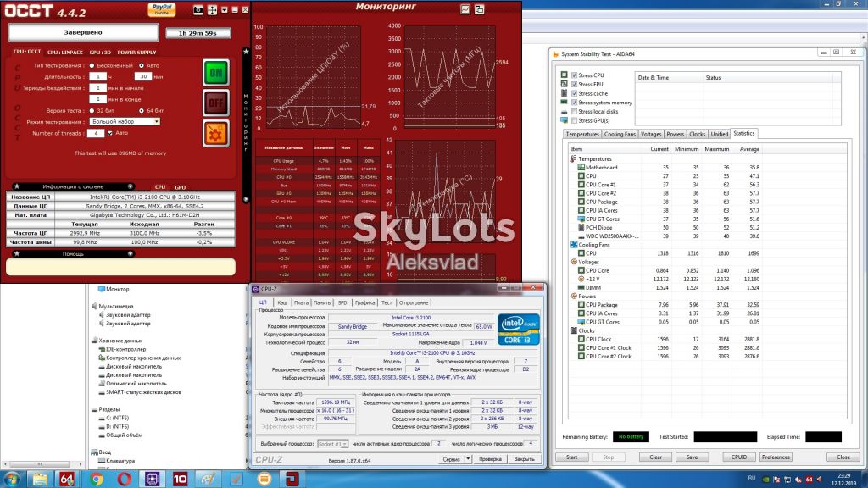Enable Stress local disks checkbox
Image resolution: width=868 pixels, height=488 pixels.
point(574,111)
